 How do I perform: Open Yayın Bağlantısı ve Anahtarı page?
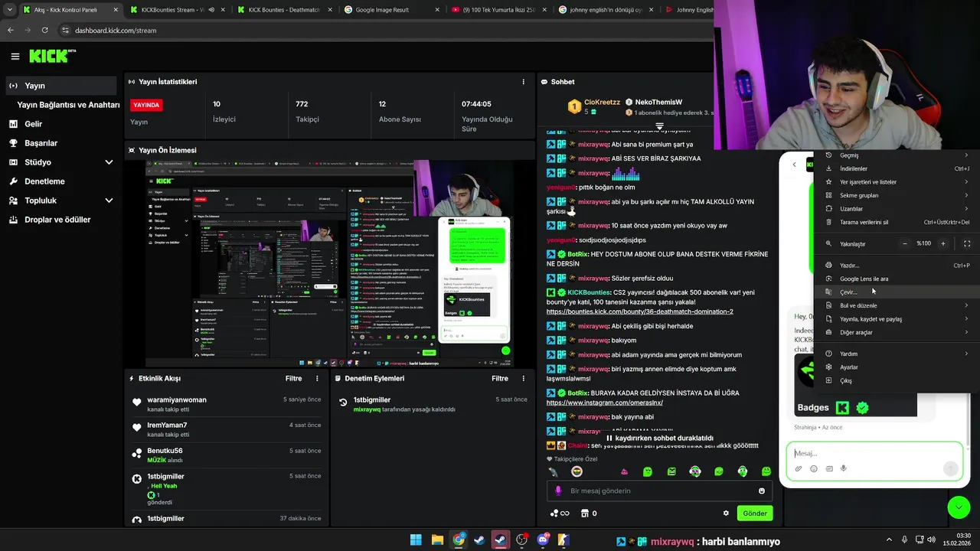coord(68,105)
